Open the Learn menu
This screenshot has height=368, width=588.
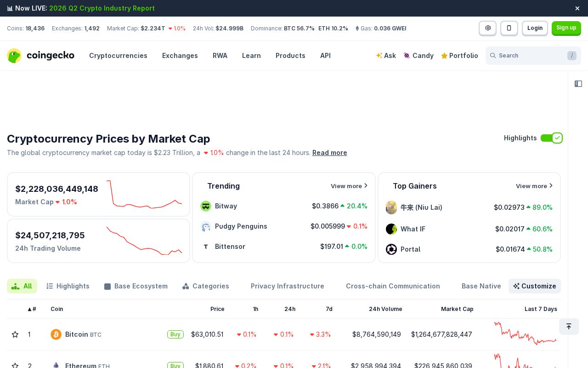tap(251, 56)
